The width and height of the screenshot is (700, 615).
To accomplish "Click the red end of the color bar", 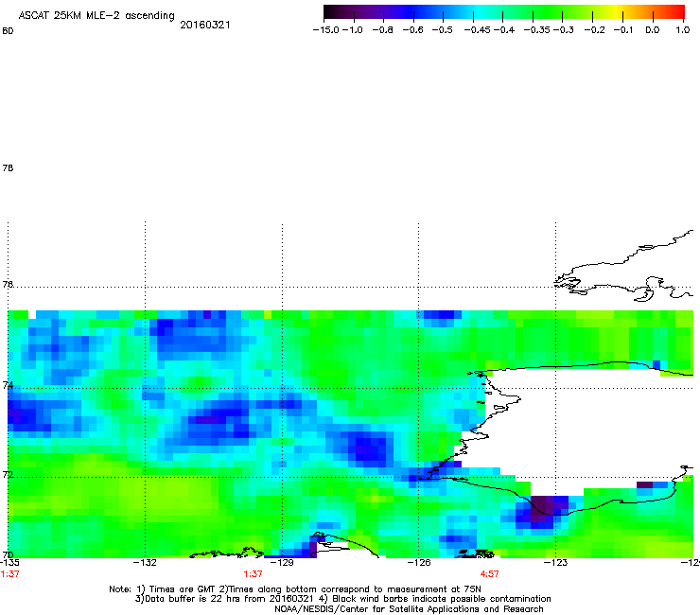I will point(679,12).
